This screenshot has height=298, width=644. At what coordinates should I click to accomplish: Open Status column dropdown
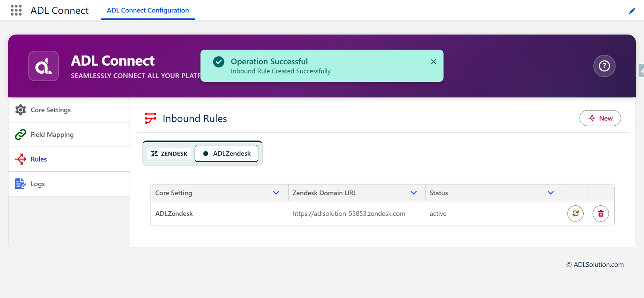(551, 193)
